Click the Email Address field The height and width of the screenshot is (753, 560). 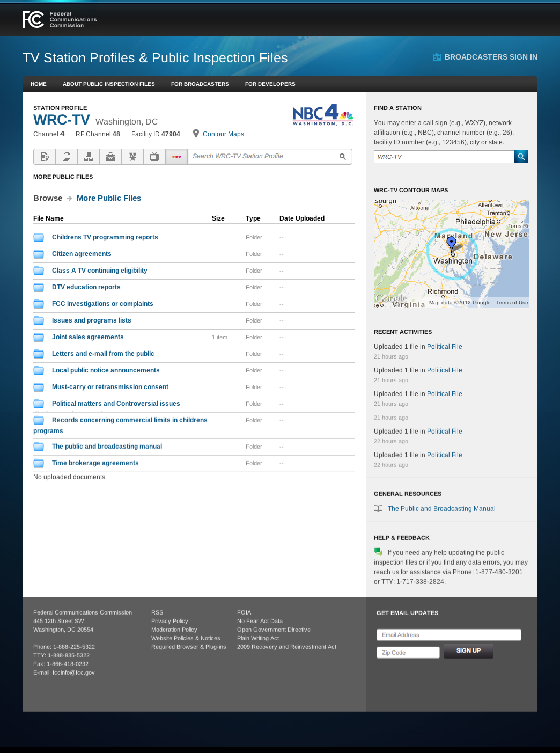tap(449, 635)
